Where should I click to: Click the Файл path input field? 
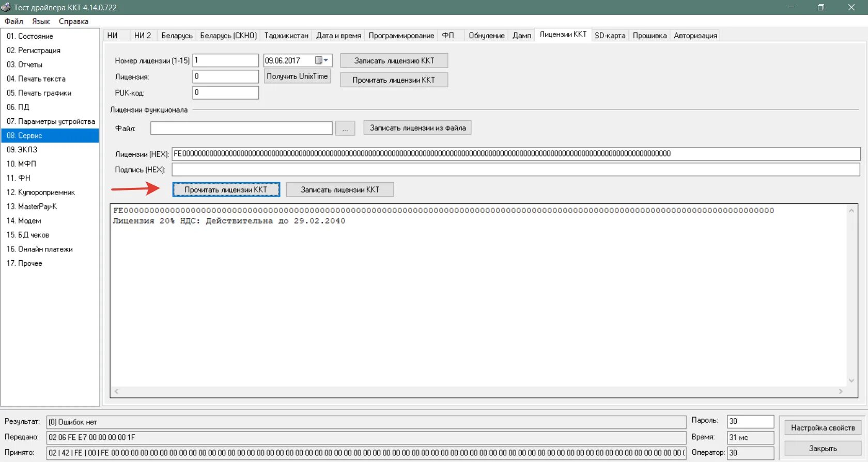[x=241, y=128]
